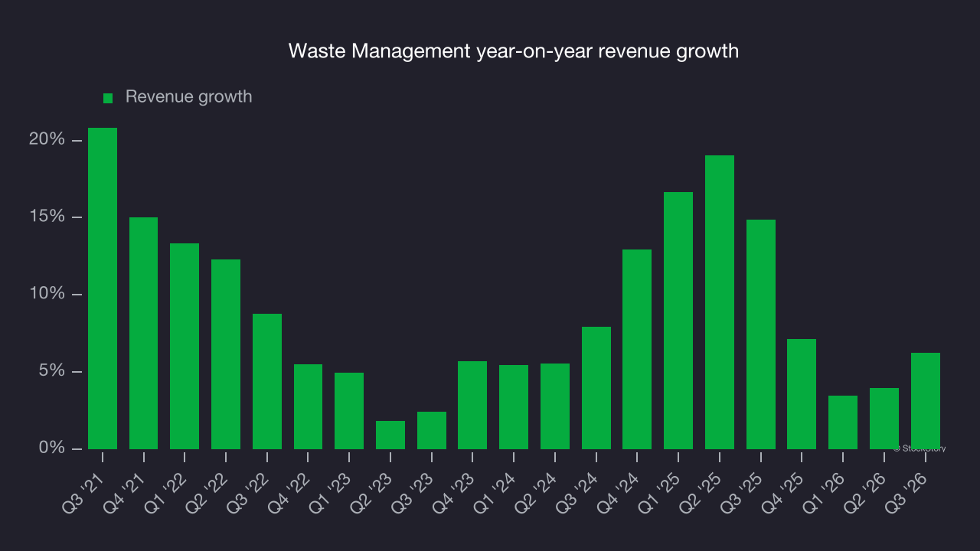Select the Q3 '23 bar

pyautogui.click(x=432, y=430)
